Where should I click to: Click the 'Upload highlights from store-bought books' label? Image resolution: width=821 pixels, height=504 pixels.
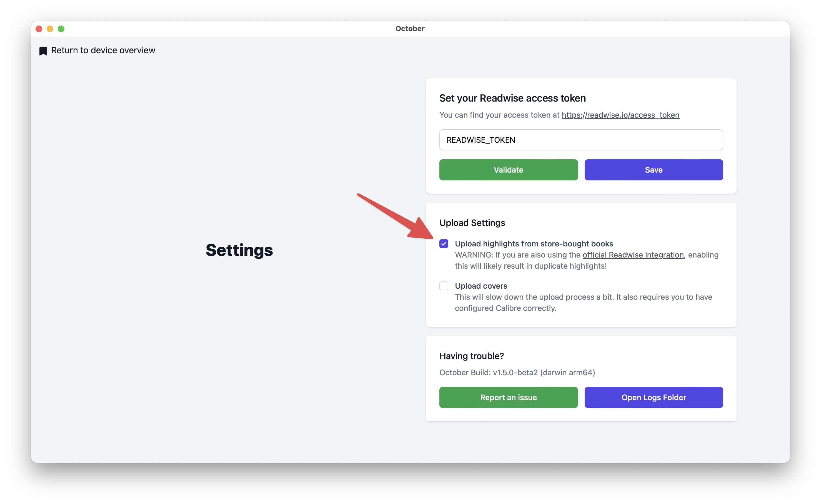[534, 244]
